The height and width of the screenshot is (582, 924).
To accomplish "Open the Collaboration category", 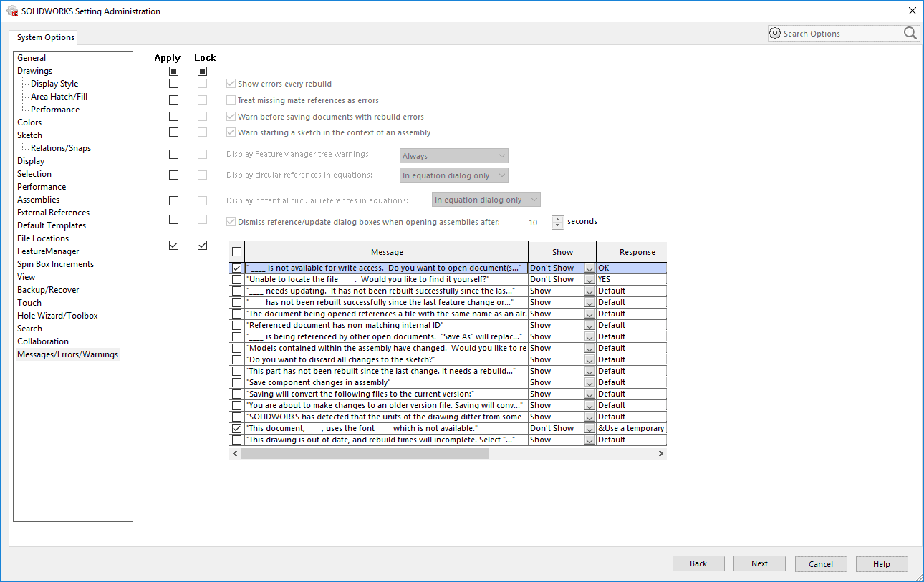I will click(x=43, y=341).
